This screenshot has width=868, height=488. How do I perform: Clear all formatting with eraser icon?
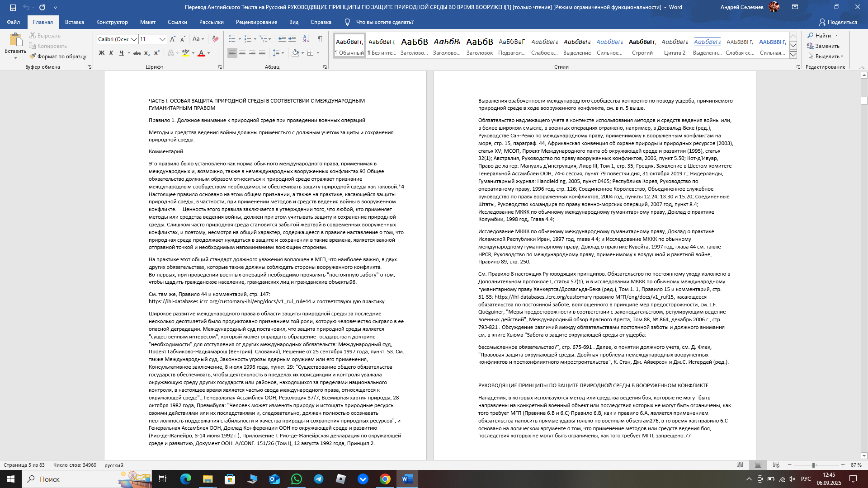[215, 39]
